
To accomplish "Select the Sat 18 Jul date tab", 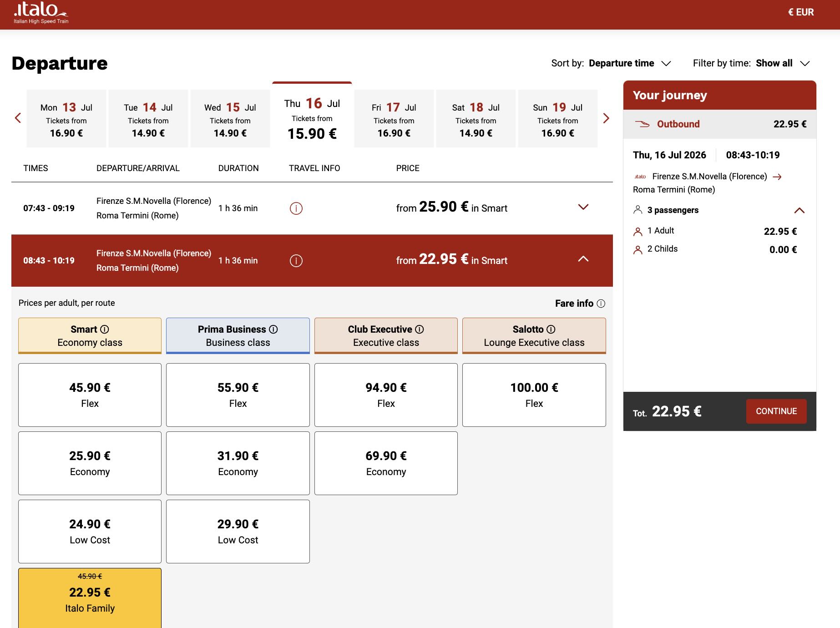I will (476, 119).
